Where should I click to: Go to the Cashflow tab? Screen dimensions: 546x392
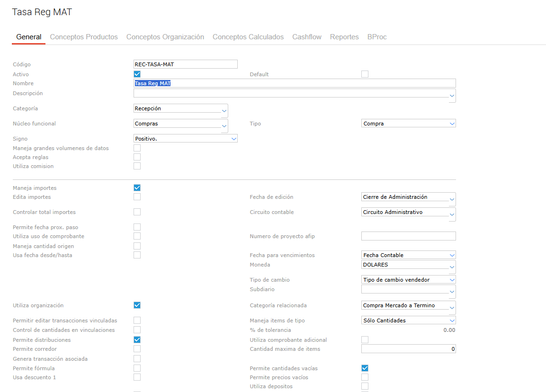pyautogui.click(x=306, y=37)
